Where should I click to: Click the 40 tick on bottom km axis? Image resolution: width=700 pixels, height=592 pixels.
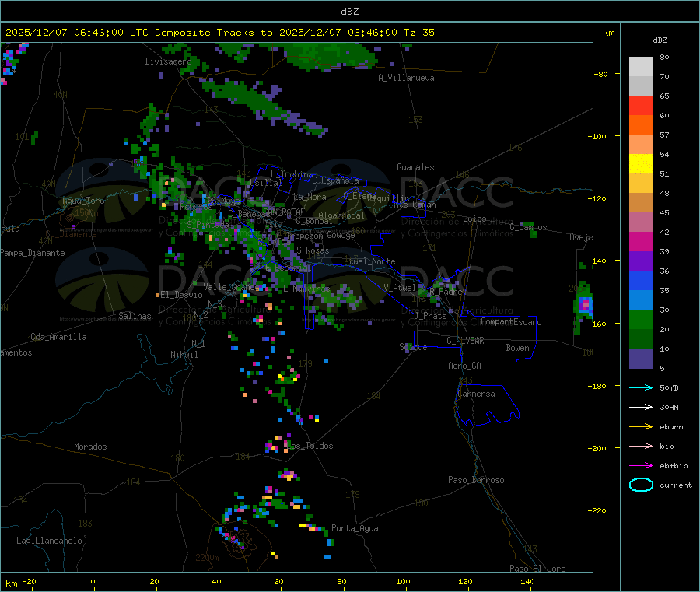click(216, 581)
